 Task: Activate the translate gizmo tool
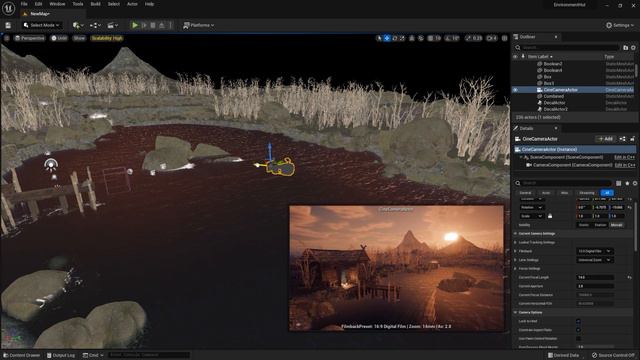pos(387,38)
